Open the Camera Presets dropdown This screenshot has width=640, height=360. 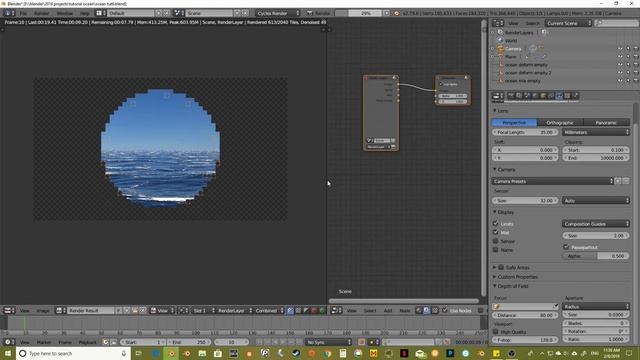[553, 181]
